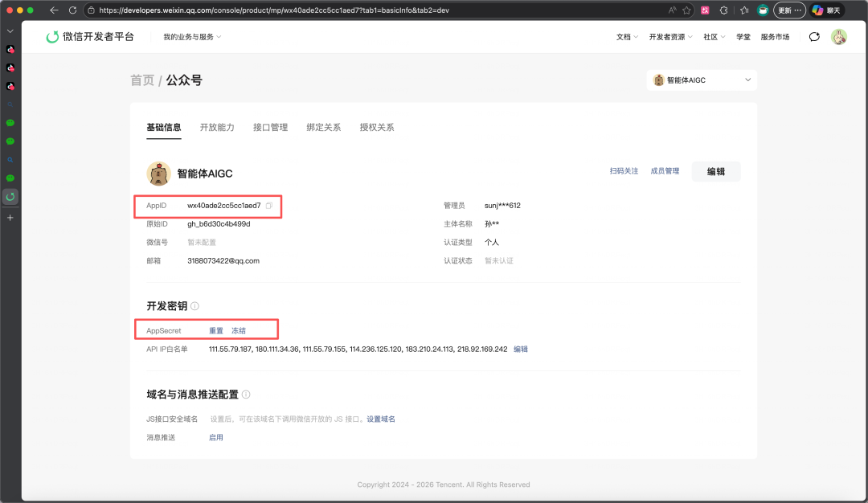Screen dimensions: 868x503
Task: Edit the API IP白名单 with 编辑 link
Action: tap(520, 350)
